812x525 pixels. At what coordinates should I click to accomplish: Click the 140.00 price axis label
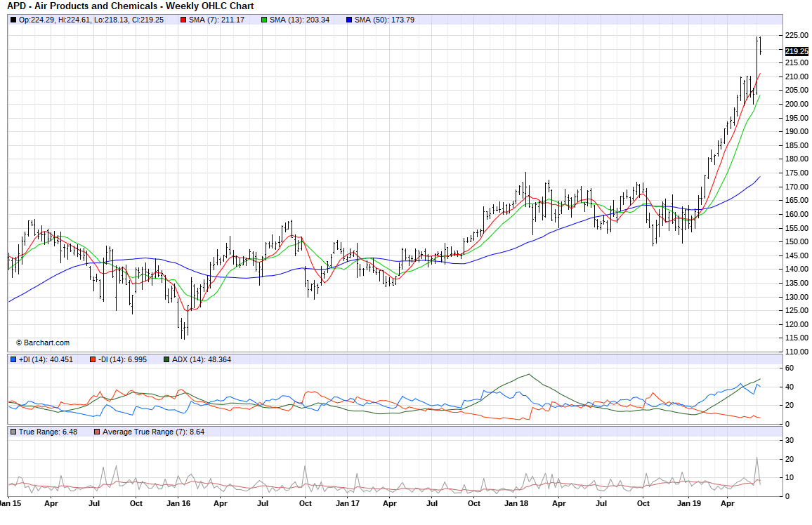pos(797,269)
